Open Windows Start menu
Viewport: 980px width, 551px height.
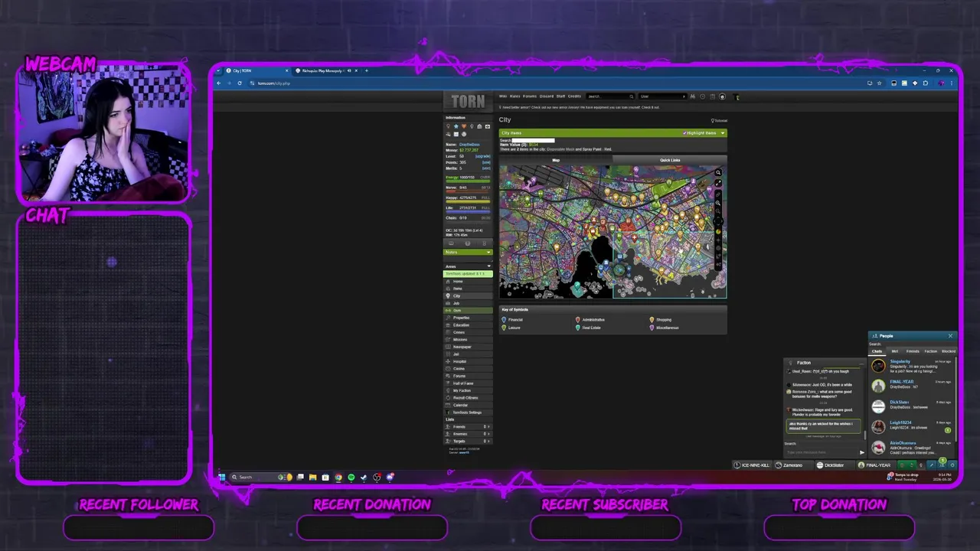click(x=222, y=477)
